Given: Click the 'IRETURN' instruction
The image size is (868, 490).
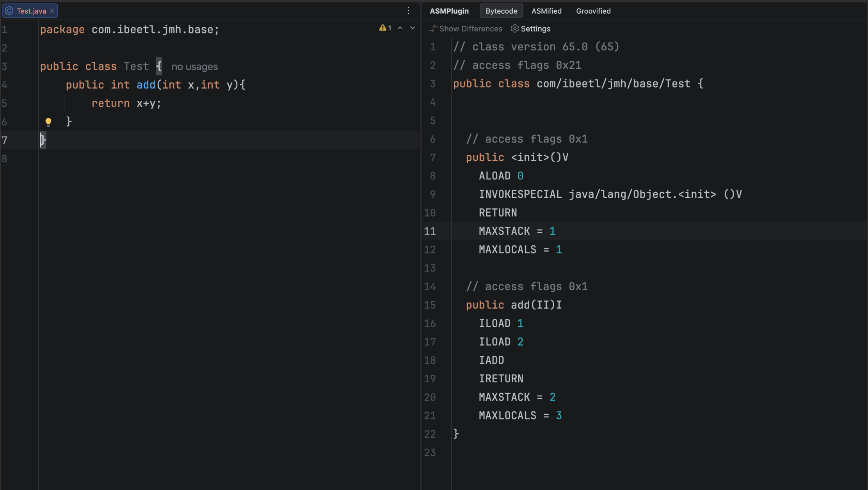Looking at the screenshot, I should pyautogui.click(x=501, y=378).
